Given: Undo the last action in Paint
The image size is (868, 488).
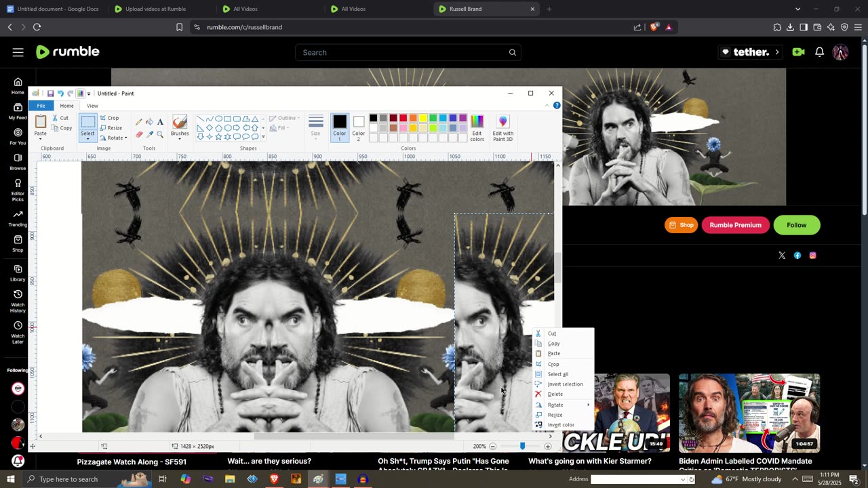Looking at the screenshot, I should (60, 94).
